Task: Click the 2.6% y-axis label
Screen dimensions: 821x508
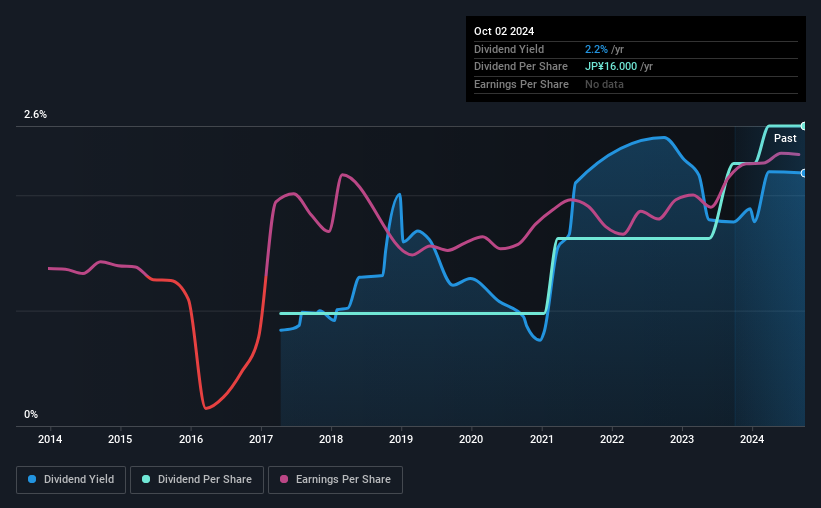Action: pyautogui.click(x=35, y=114)
